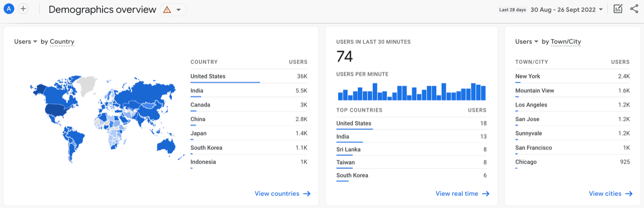This screenshot has height=208, width=644.
Task: Click arrow icon beside View real time
Action: coord(486,194)
